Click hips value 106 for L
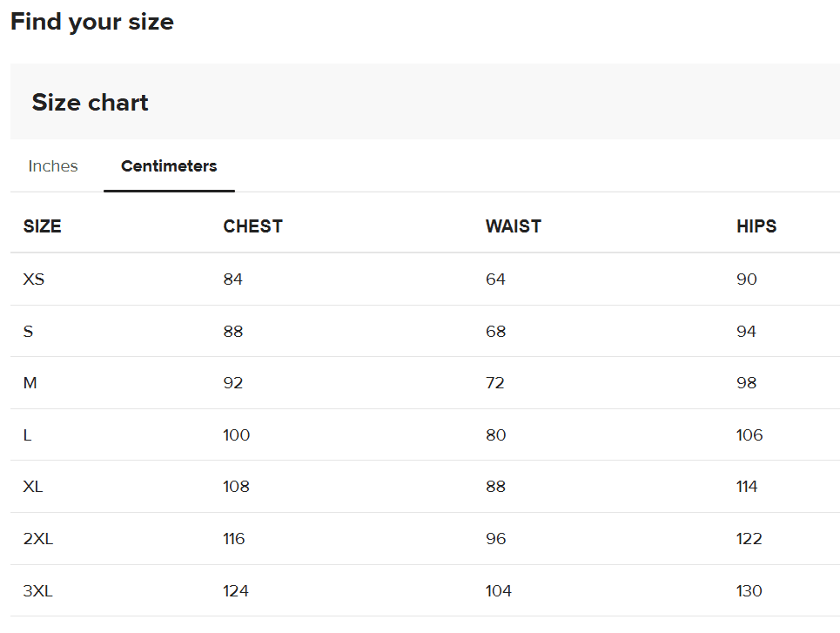840x633 pixels. [749, 435]
